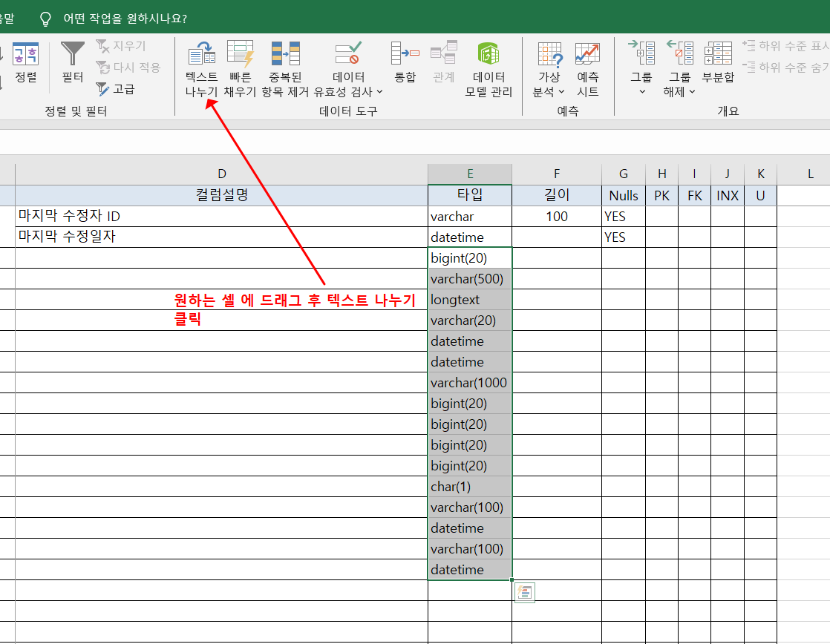Click the U header cell

(761, 195)
